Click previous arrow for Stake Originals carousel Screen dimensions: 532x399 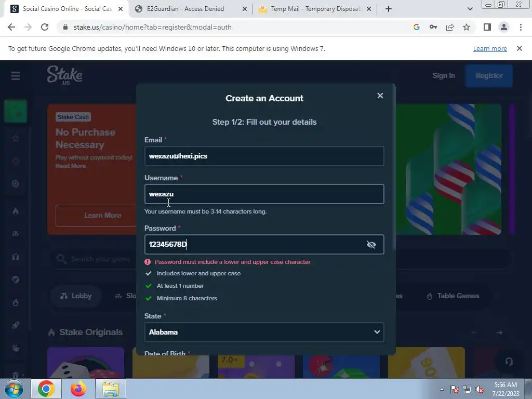[x=474, y=332]
